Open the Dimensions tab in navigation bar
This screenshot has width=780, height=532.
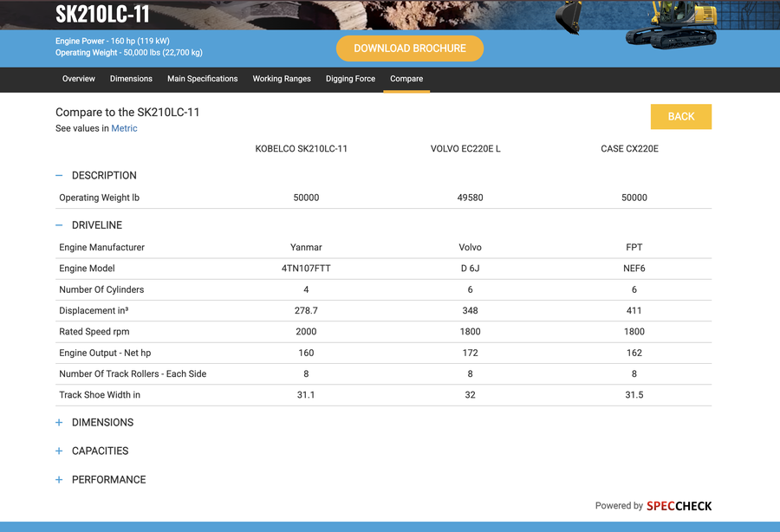[131, 79]
